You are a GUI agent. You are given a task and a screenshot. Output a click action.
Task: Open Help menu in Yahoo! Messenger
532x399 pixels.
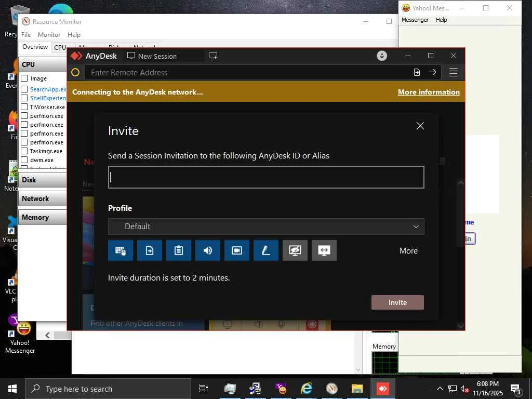[442, 20]
